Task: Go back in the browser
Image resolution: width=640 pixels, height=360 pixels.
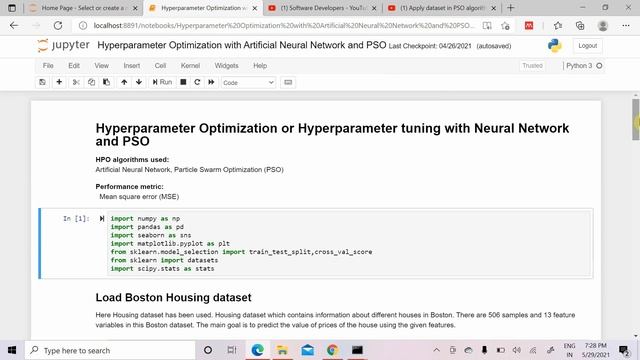Action: coord(14,25)
